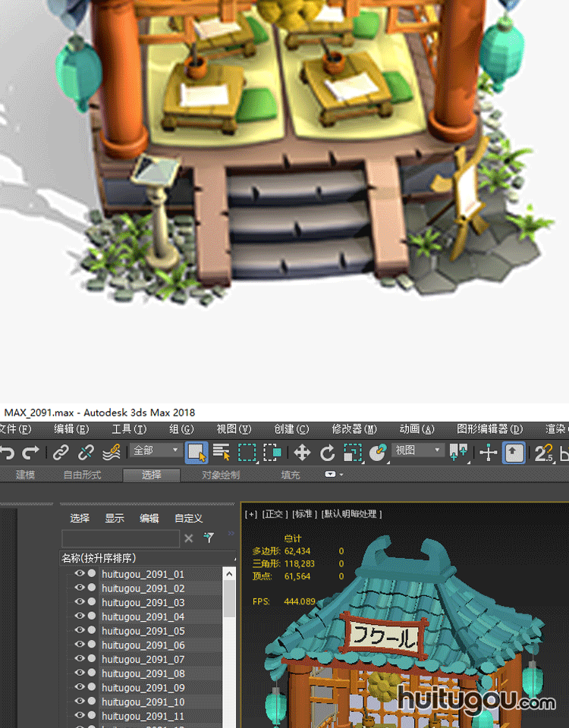
Task: Click the Undo arrow in the toolbar
Action: tap(7, 453)
